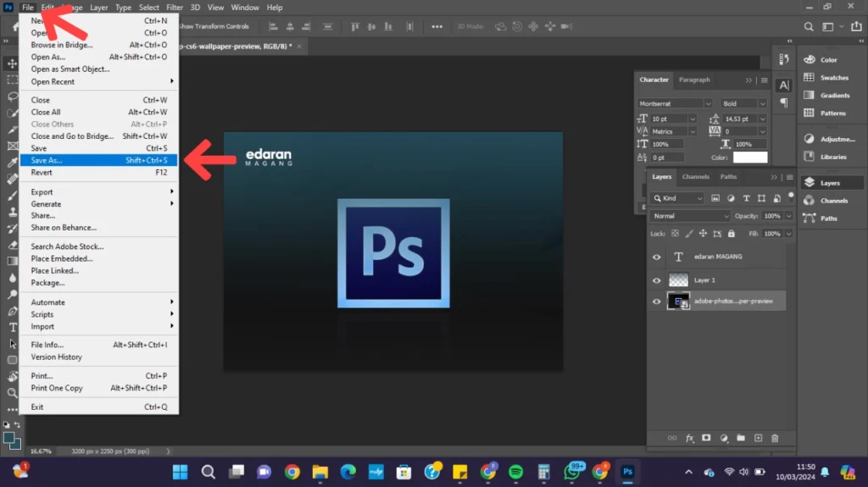
Task: Toggle lock all padlock icon
Action: [x=732, y=234]
